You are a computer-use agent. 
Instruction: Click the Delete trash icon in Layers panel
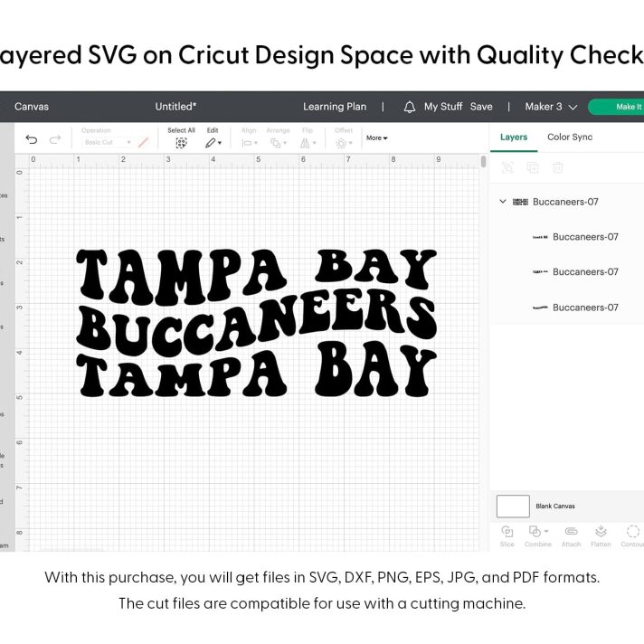(x=558, y=167)
